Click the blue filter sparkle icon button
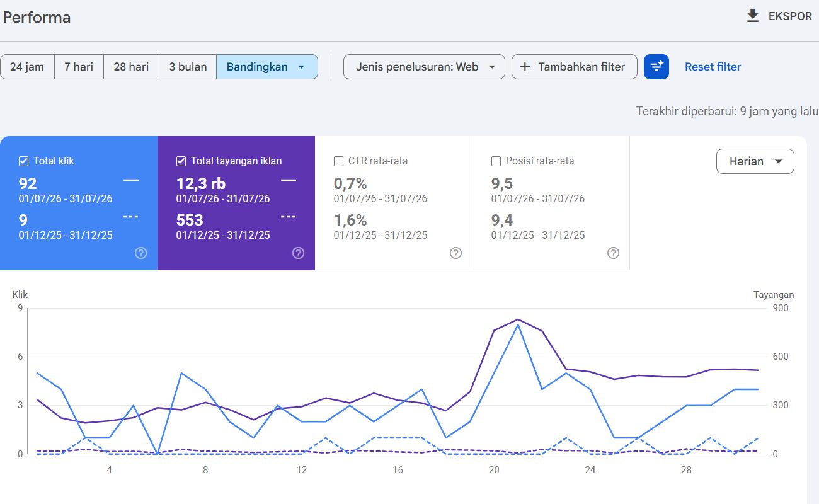819x504 pixels. pos(656,67)
